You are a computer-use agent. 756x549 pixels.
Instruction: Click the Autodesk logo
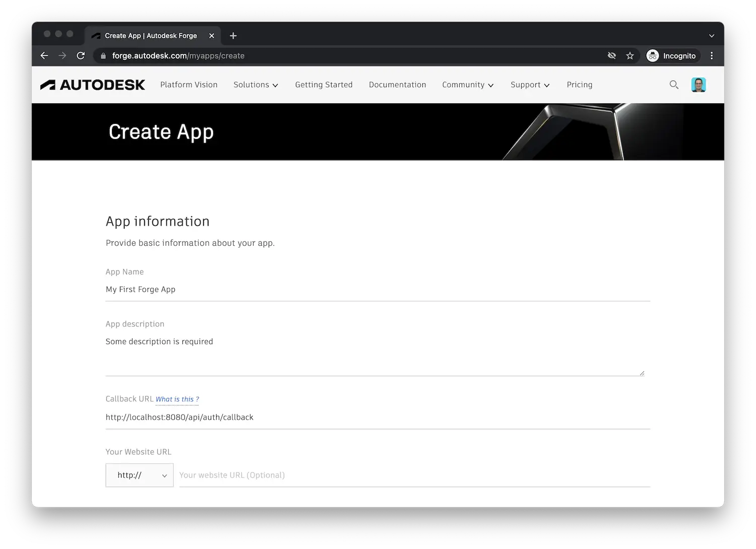[x=93, y=85]
